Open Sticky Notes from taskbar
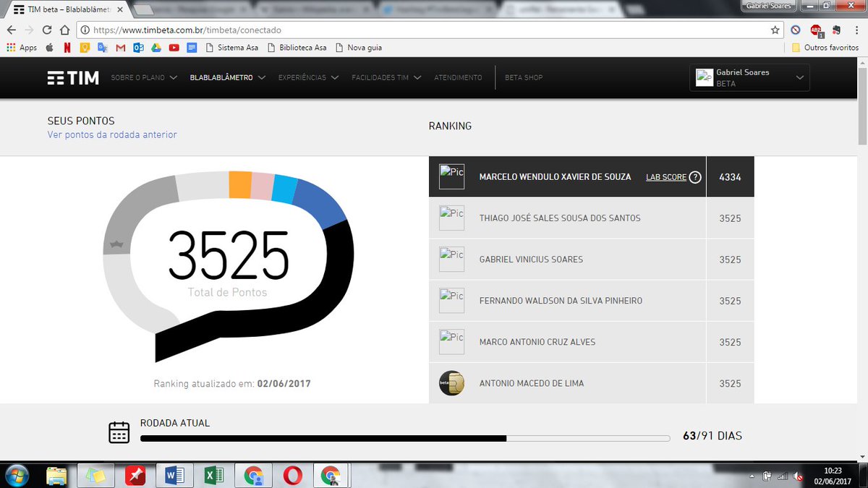This screenshot has height=488, width=868. click(95, 475)
